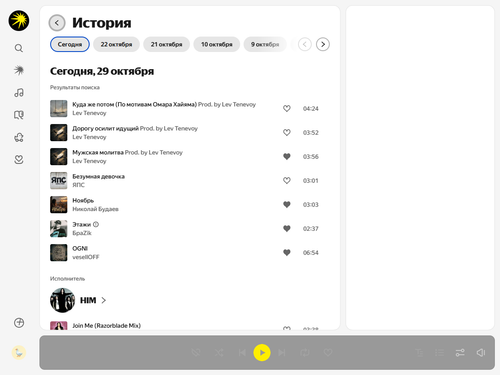
Task: Open user profile avatar in sidebar
Action: click(x=19, y=353)
